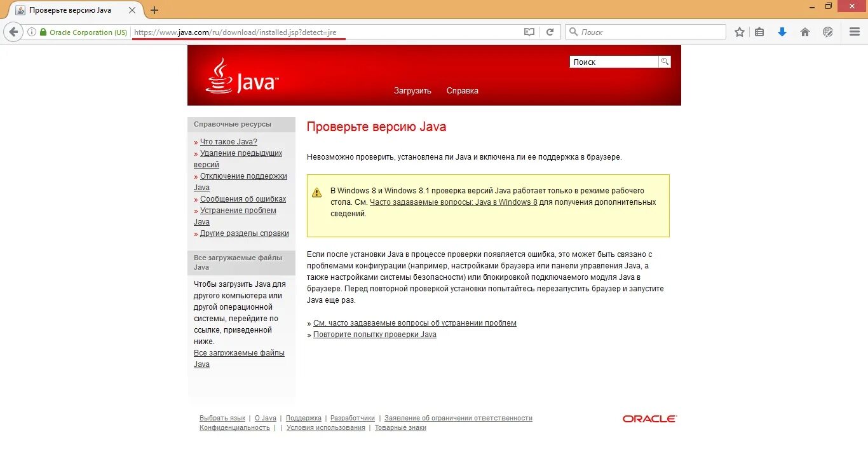Click 'Повторите попытку проверки Java' link
The height and width of the screenshot is (463, 868).
pyautogui.click(x=375, y=335)
